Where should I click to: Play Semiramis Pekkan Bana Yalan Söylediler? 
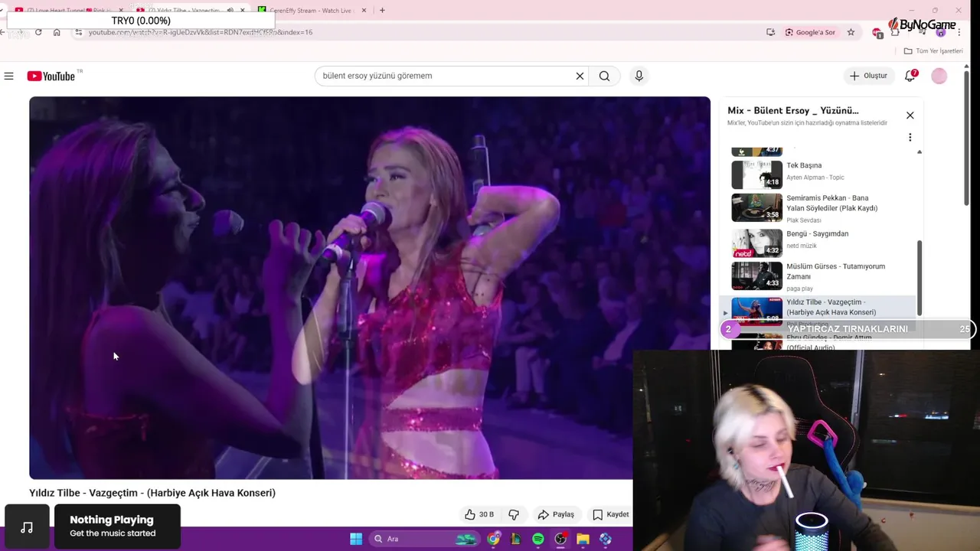click(831, 203)
